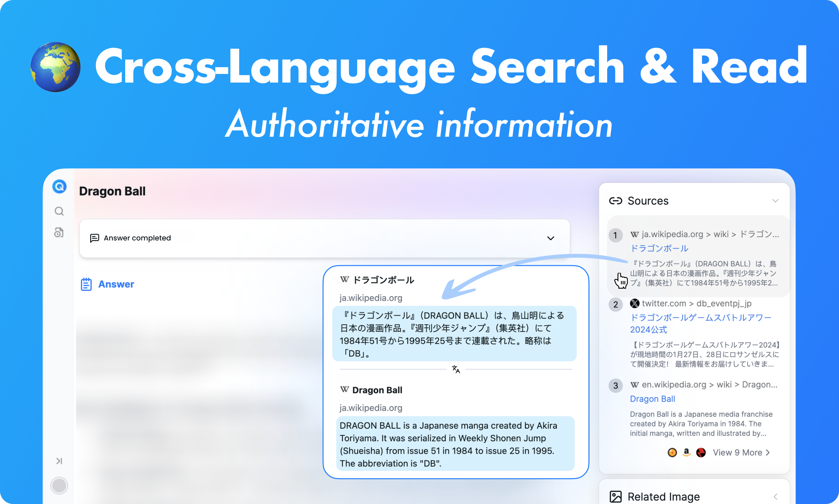Click the Sources link chain icon
The width and height of the screenshot is (839, 504).
[x=615, y=201]
